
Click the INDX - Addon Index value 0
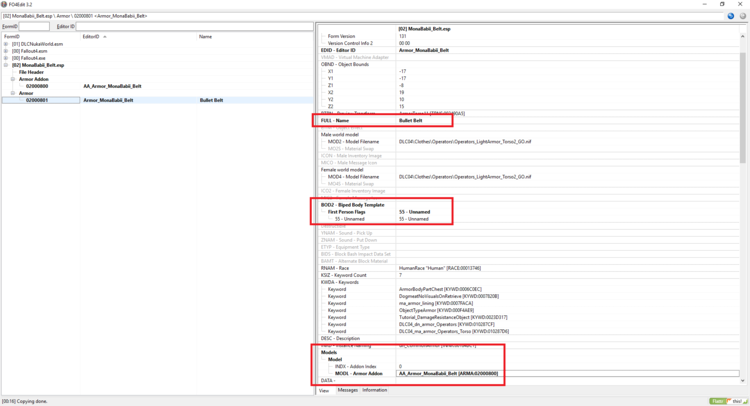click(400, 366)
